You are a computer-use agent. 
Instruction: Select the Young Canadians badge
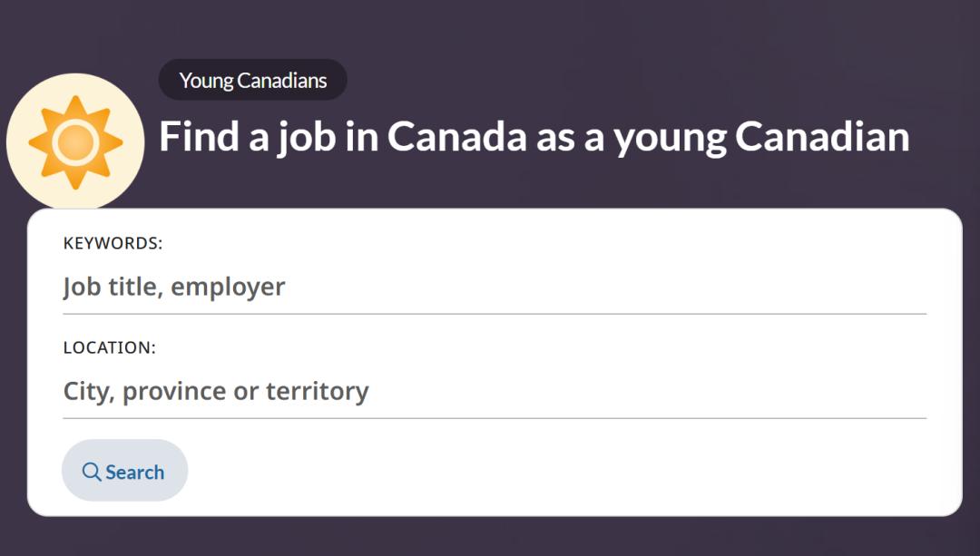[252, 80]
